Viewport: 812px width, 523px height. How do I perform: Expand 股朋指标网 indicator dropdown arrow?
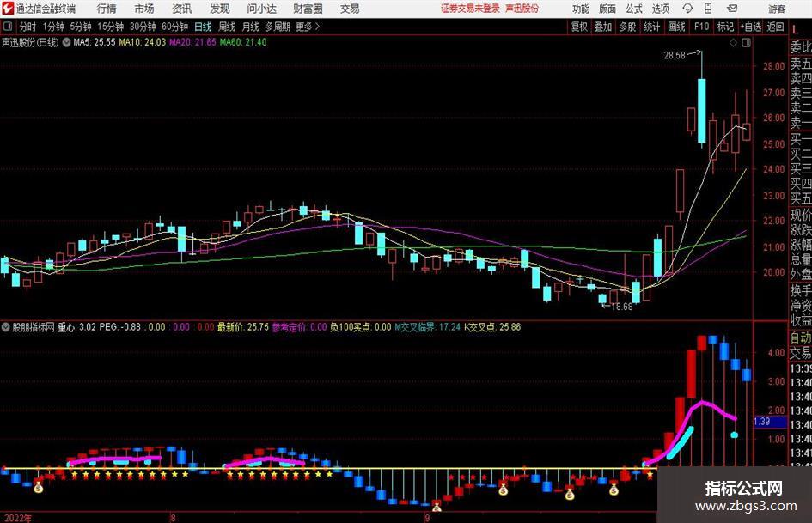pos(6,327)
